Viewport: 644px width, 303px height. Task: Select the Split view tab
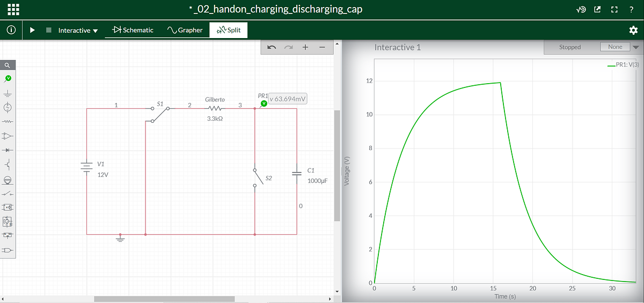click(x=228, y=30)
